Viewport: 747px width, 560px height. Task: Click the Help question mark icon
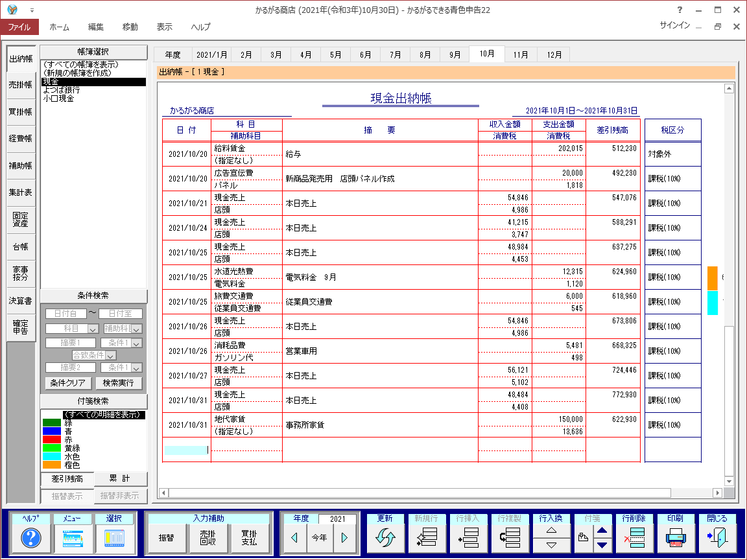(x=31, y=538)
